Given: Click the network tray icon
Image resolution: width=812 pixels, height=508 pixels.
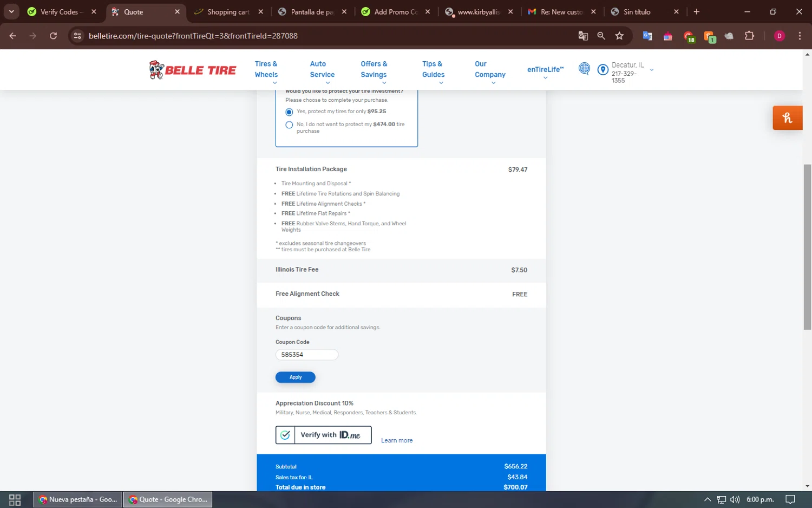Looking at the screenshot, I should 722,499.
